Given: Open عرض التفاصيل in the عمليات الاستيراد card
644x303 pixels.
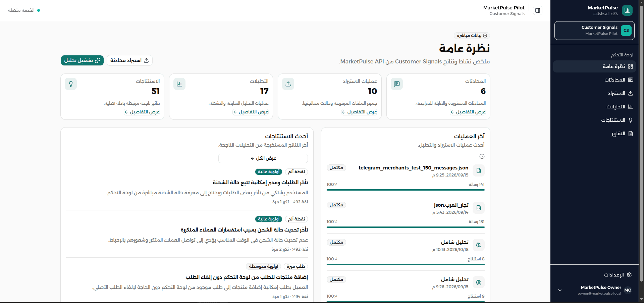Looking at the screenshot, I should (359, 112).
